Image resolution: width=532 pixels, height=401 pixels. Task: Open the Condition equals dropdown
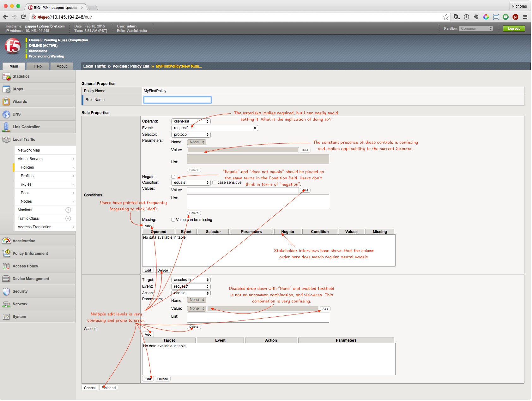click(191, 183)
